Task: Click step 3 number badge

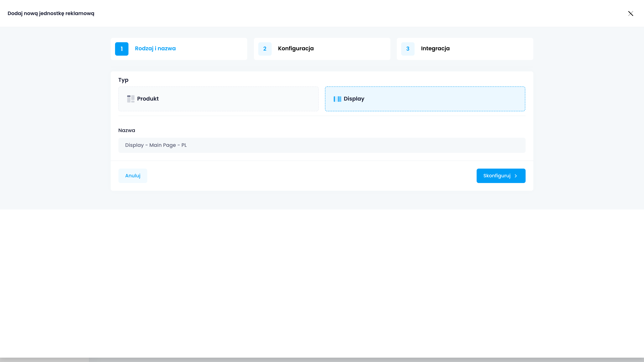Action: (x=408, y=49)
